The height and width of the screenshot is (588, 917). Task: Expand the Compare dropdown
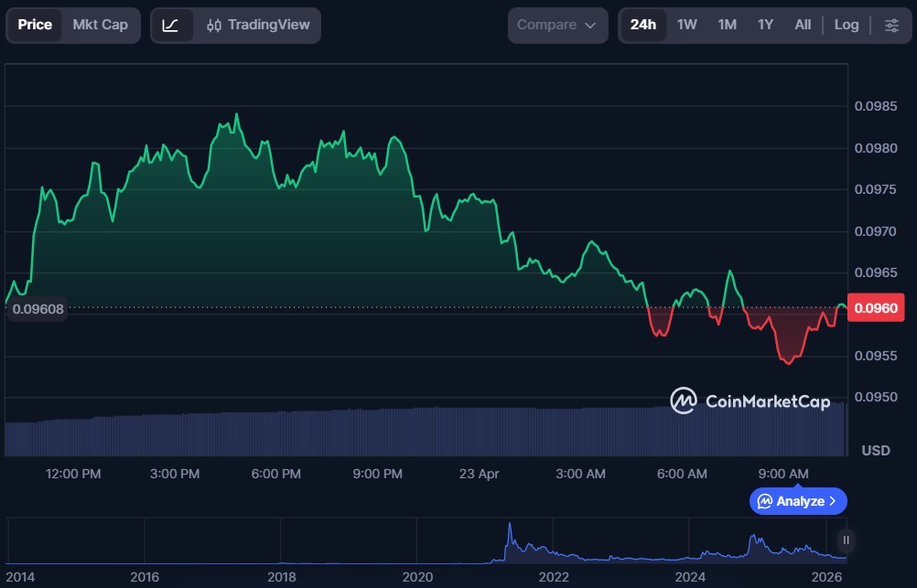556,25
